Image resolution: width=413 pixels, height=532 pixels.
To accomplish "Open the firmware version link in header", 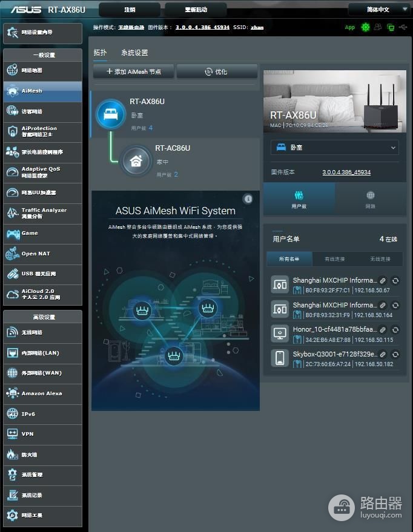I will [203, 27].
